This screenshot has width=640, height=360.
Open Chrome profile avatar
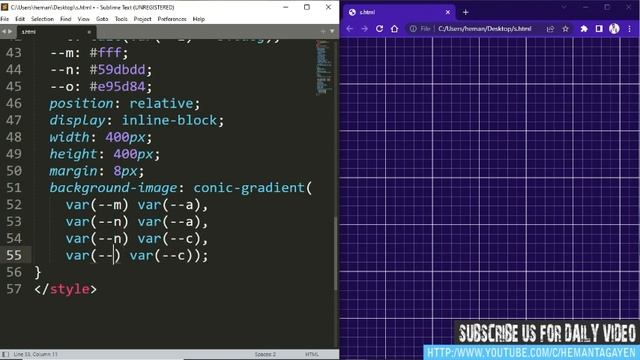(614, 29)
